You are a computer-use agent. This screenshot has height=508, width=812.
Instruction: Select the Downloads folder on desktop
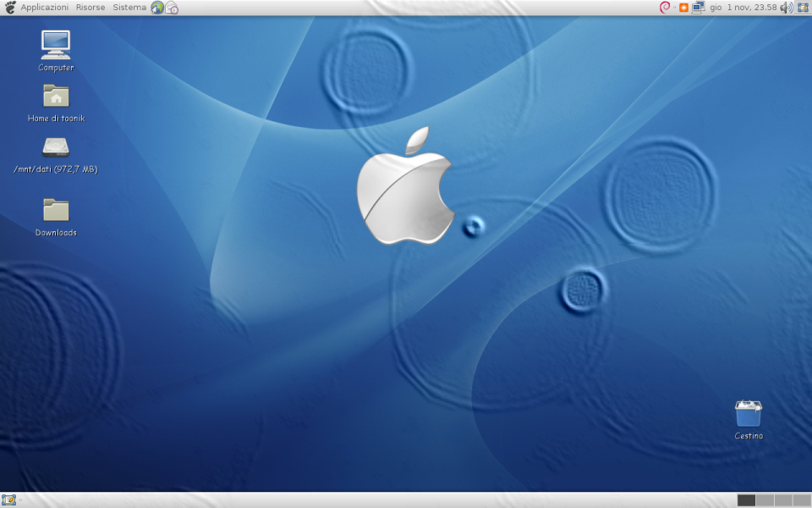click(56, 210)
